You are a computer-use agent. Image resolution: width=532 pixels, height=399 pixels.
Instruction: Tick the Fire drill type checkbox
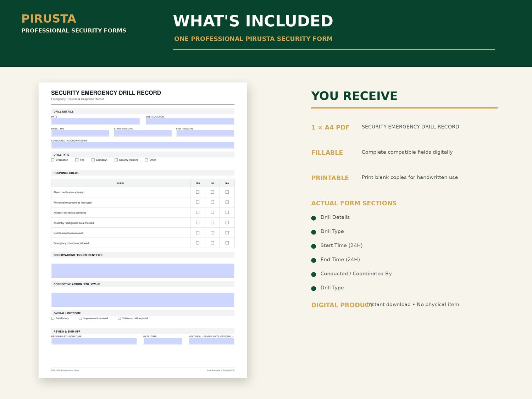(x=77, y=160)
